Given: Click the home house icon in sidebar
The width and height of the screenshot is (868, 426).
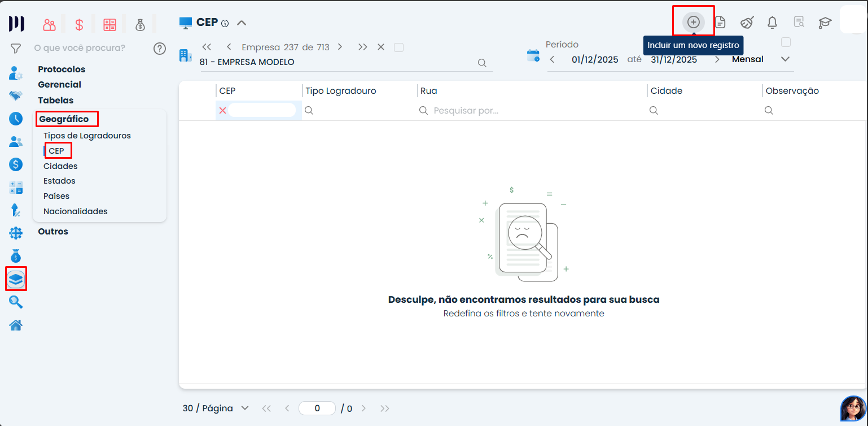Looking at the screenshot, I should tap(16, 325).
